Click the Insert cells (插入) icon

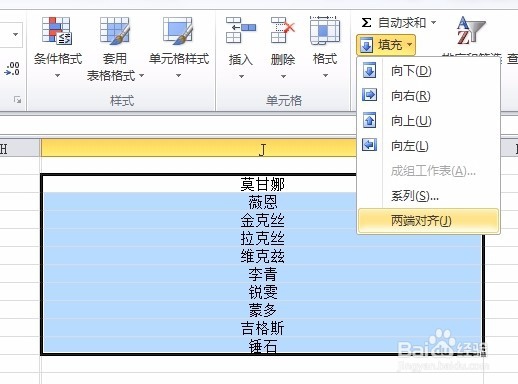click(x=241, y=31)
